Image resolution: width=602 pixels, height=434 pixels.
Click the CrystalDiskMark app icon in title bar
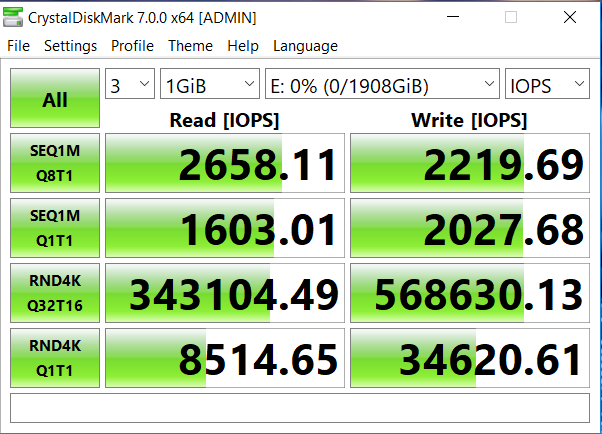pos(13,17)
